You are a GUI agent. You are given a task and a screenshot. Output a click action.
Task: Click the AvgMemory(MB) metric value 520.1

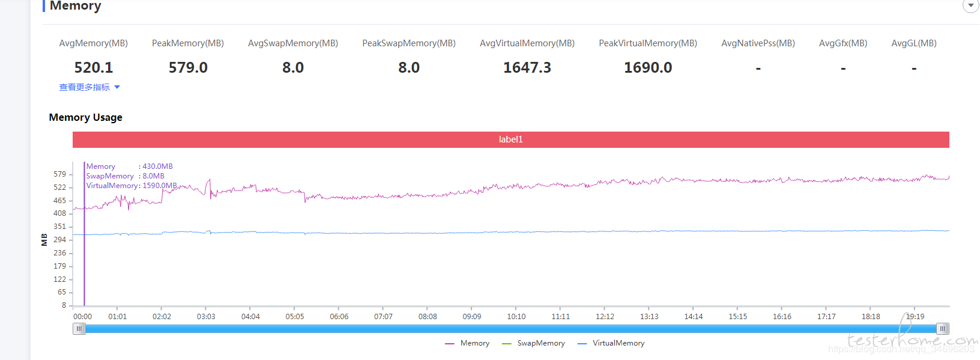click(94, 67)
